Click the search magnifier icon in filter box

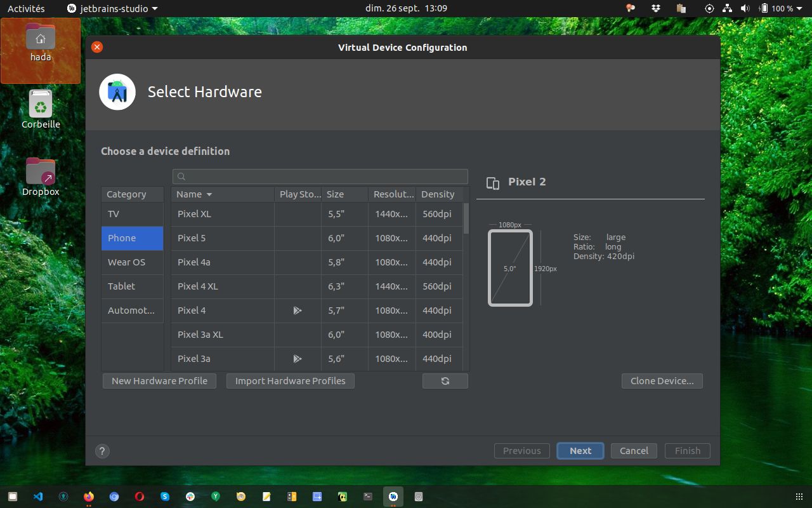tap(181, 177)
